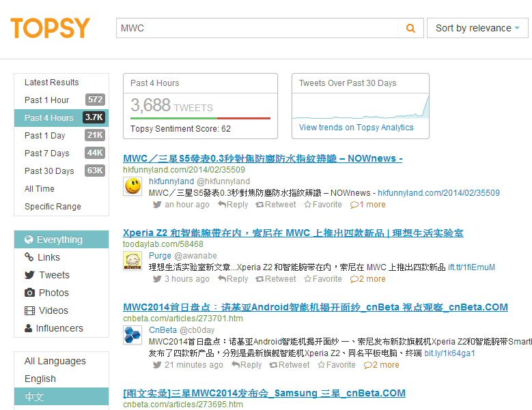The image size is (532, 410).
Task: Click the orange search magnifier icon
Action: [x=410, y=28]
